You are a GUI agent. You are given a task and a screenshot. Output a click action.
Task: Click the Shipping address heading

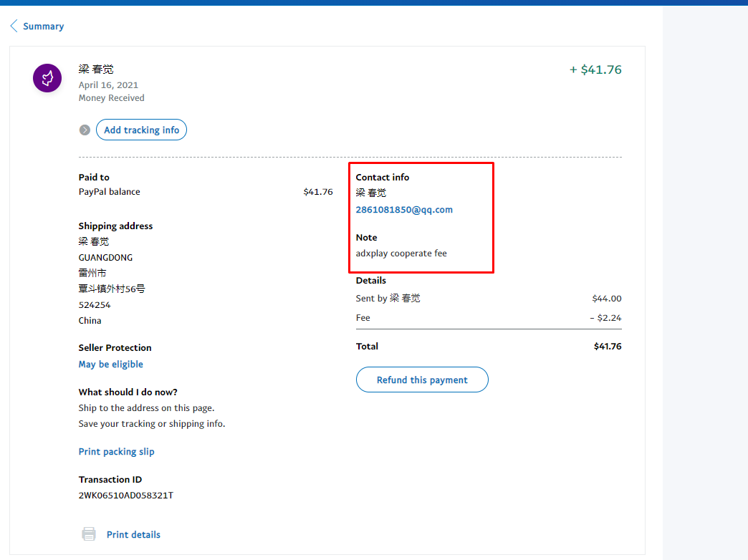[115, 226]
